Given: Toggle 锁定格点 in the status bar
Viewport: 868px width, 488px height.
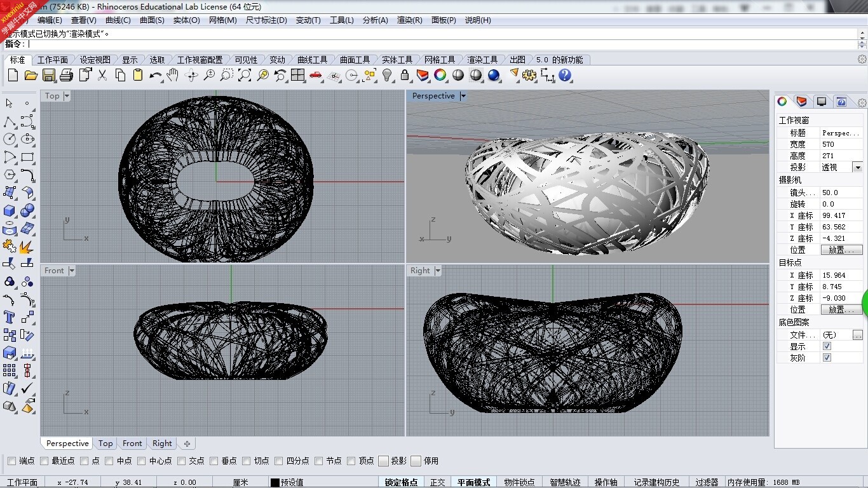Looking at the screenshot, I should point(401,482).
